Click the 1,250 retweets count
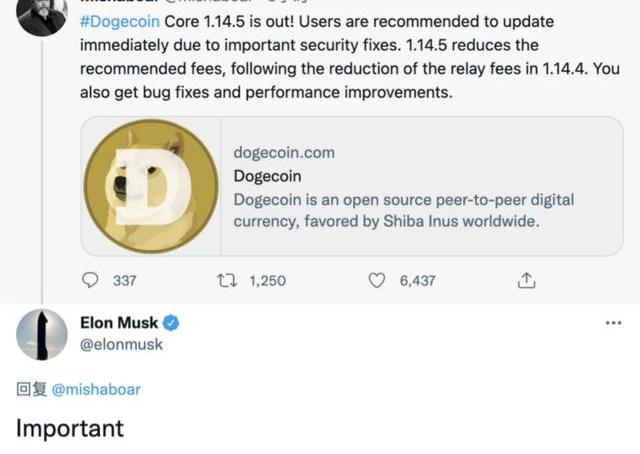Image resolution: width=640 pixels, height=454 pixels. (267, 281)
